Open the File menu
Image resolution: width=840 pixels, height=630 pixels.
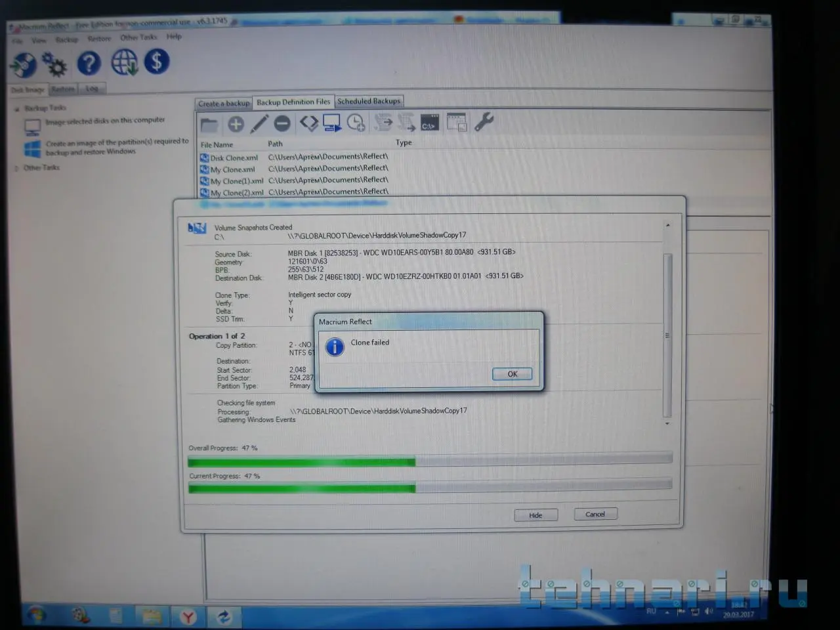click(17, 41)
